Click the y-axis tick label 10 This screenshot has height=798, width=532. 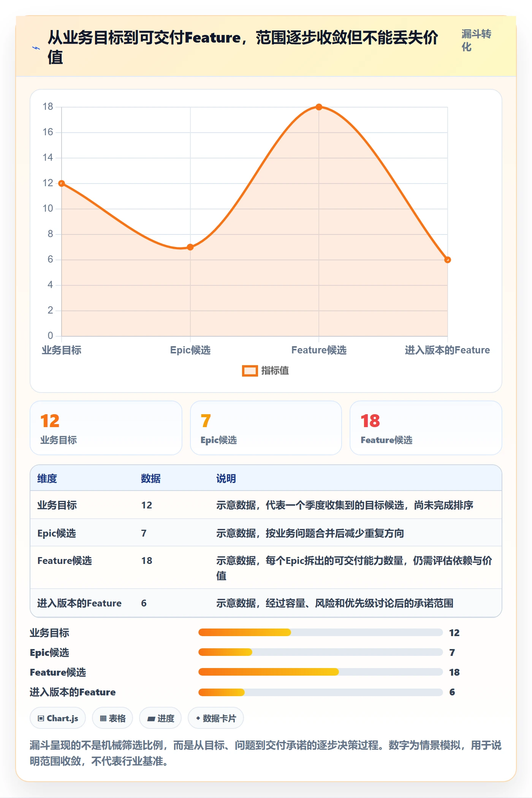(x=48, y=208)
